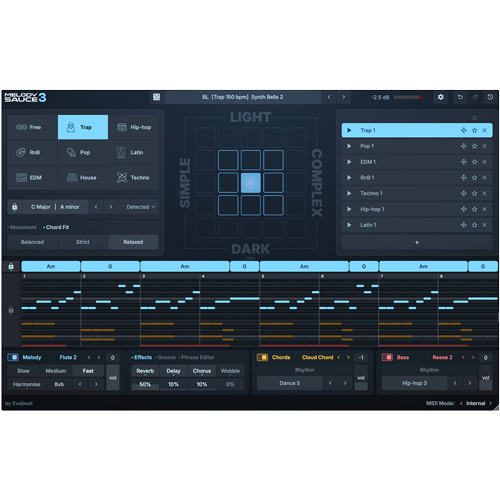Set melody speed to Medium
The width and height of the screenshot is (500, 500).
pos(56,371)
